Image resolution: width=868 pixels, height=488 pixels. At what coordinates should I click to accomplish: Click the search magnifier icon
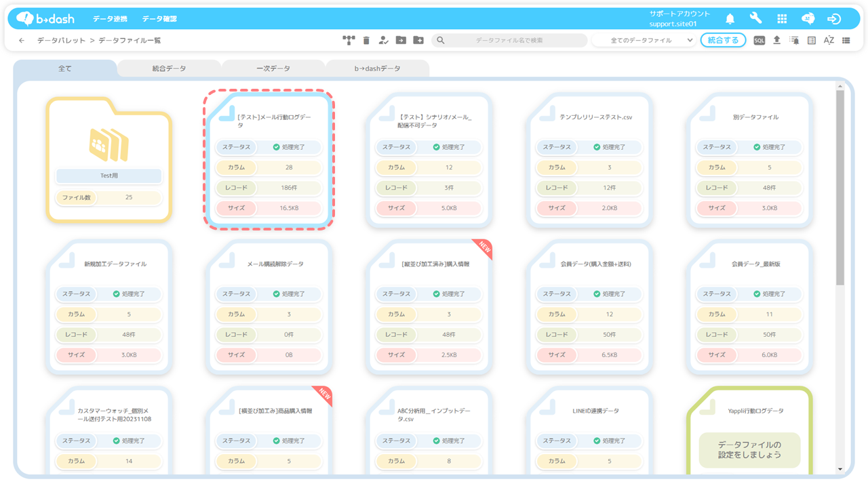(x=441, y=41)
